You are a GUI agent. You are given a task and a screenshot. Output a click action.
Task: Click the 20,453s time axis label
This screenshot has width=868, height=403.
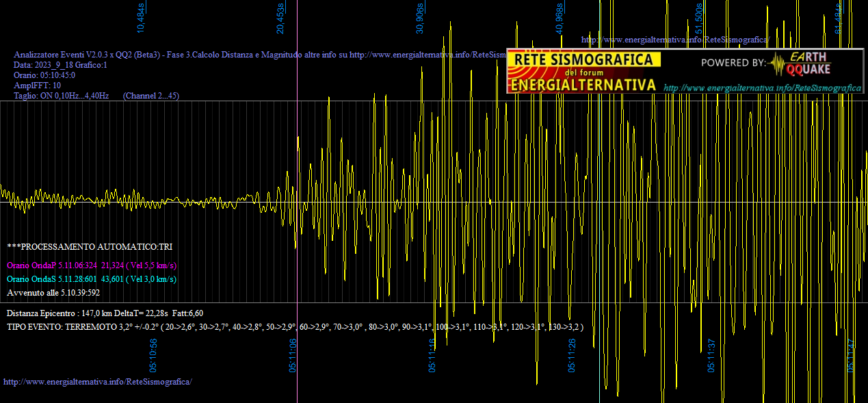280,18
